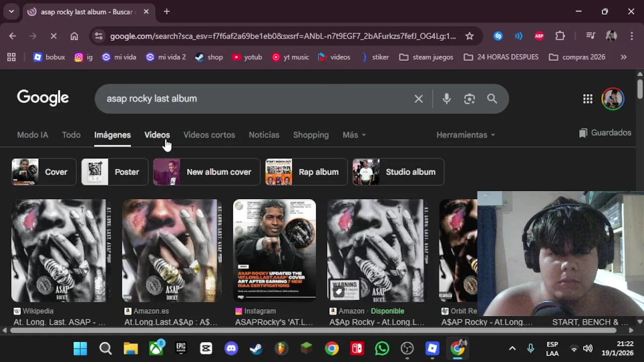View site information icon in address bar
This screenshot has height=362, width=644.
click(x=99, y=36)
